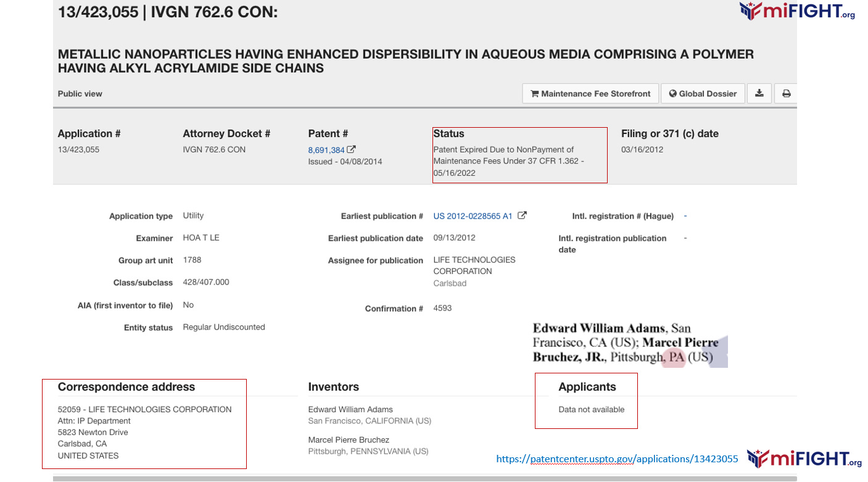This screenshot has height=482, width=868.
Task: Click the patent title 'METALLIC NANOPARTICLES' heading
Action: [406, 61]
